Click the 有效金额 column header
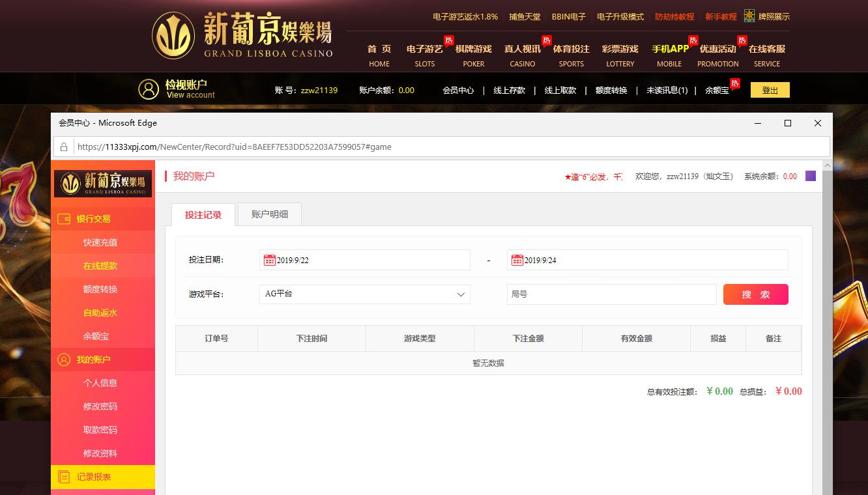The width and height of the screenshot is (868, 495). [x=637, y=339]
